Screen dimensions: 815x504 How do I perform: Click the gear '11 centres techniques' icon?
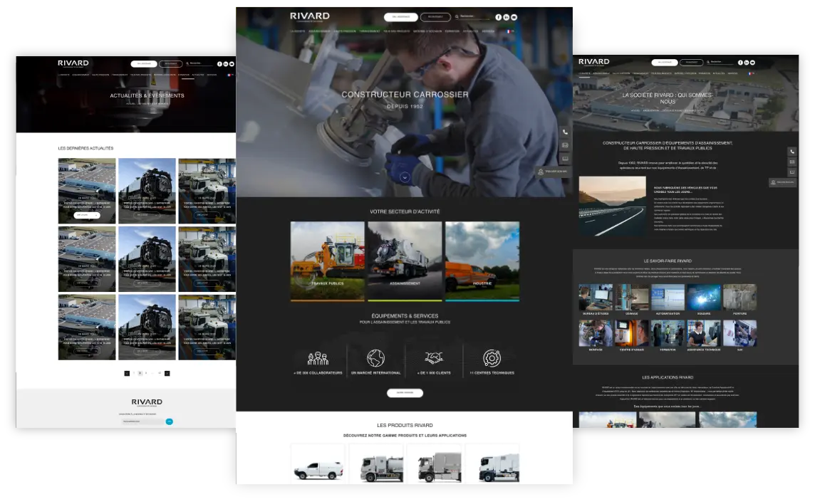(x=492, y=358)
